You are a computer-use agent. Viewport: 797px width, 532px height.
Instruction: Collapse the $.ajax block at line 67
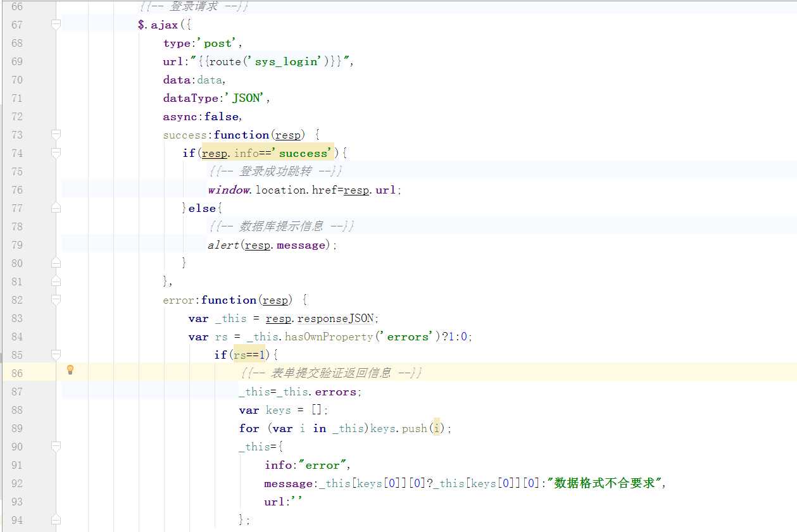[56, 25]
